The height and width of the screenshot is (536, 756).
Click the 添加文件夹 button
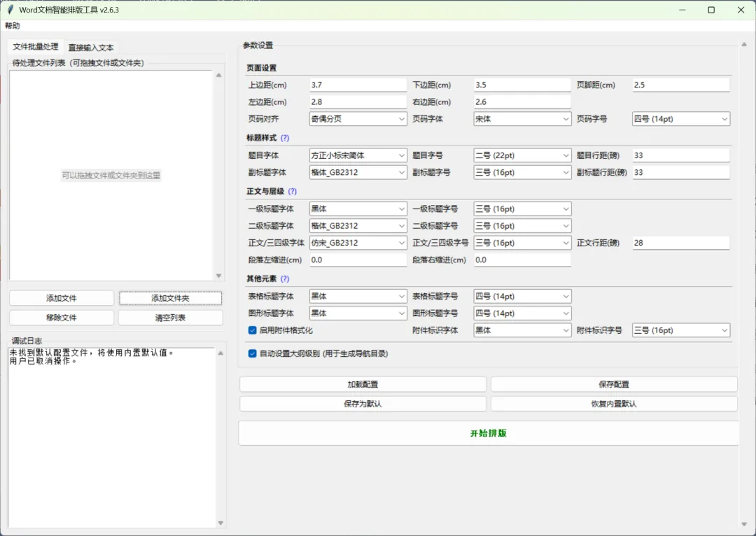(x=170, y=298)
